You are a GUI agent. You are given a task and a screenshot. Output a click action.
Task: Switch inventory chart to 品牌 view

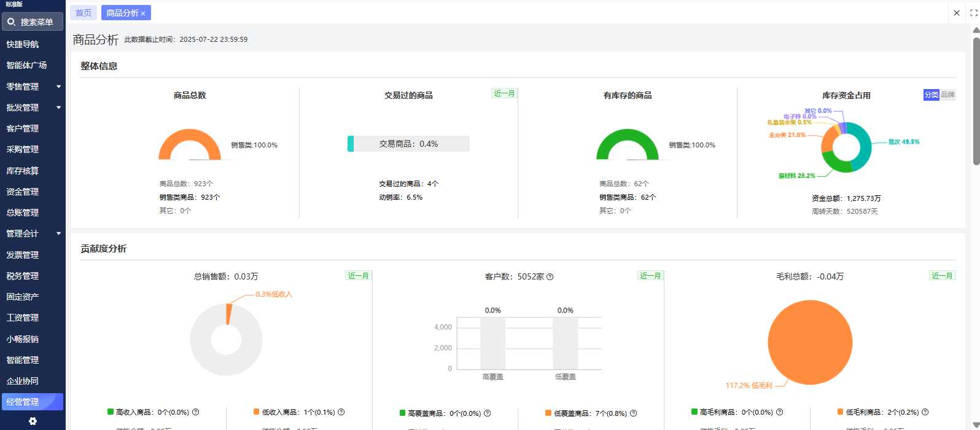[948, 95]
